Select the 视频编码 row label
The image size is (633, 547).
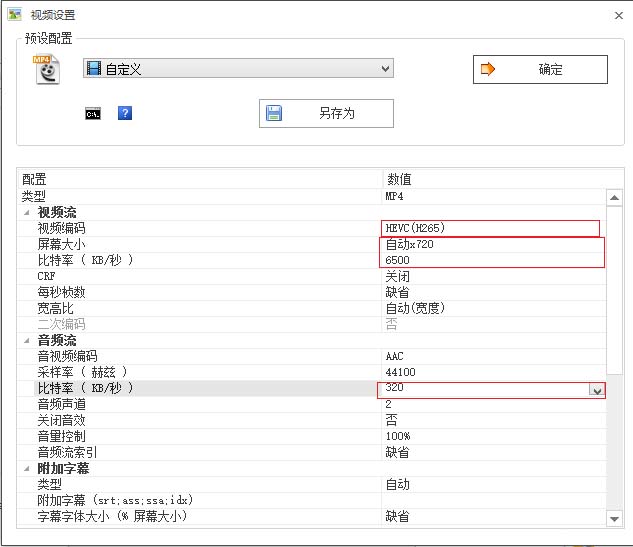[x=61, y=228]
